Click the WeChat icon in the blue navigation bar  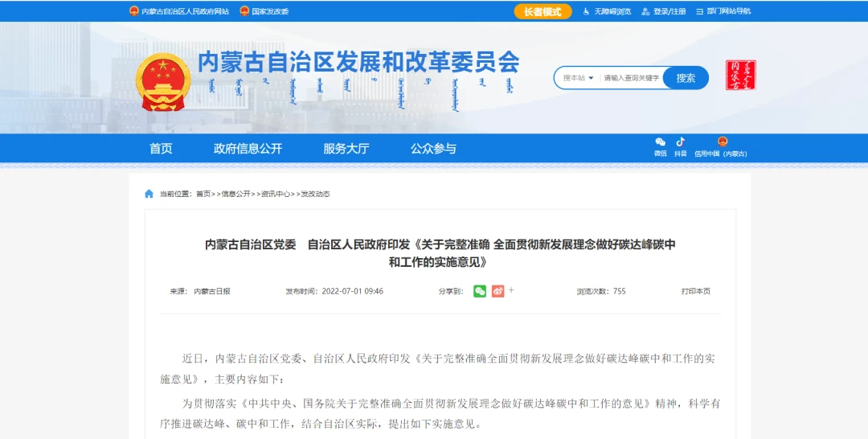660,142
